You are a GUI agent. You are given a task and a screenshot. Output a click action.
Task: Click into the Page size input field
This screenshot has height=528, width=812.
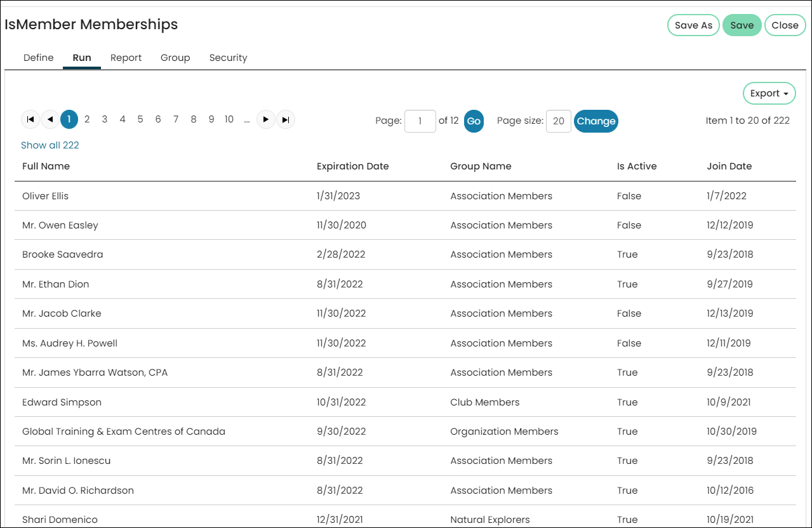coord(558,121)
